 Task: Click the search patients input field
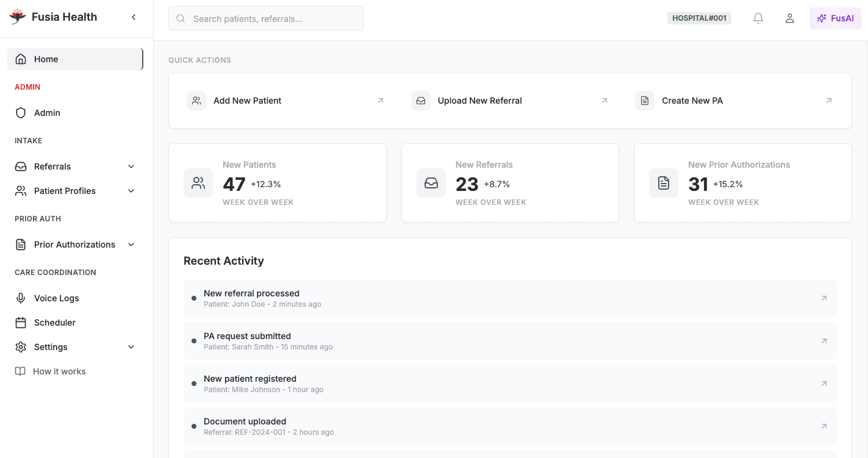(x=266, y=18)
